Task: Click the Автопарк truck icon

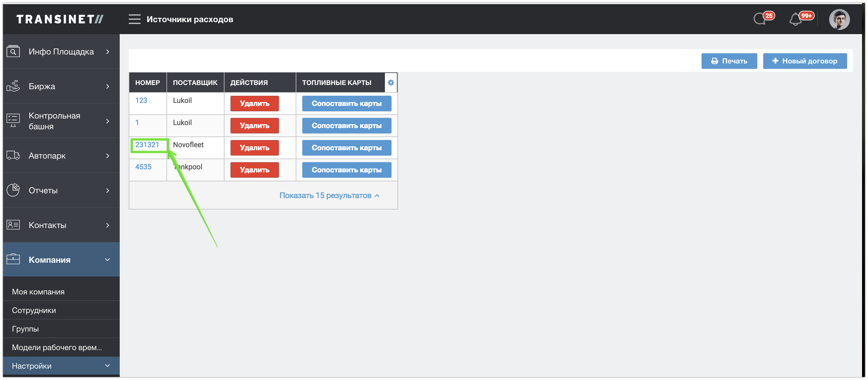Action: coord(13,156)
